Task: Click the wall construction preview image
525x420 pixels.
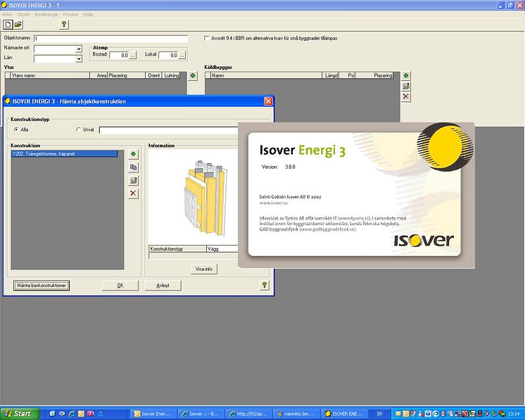Action: coord(205,198)
